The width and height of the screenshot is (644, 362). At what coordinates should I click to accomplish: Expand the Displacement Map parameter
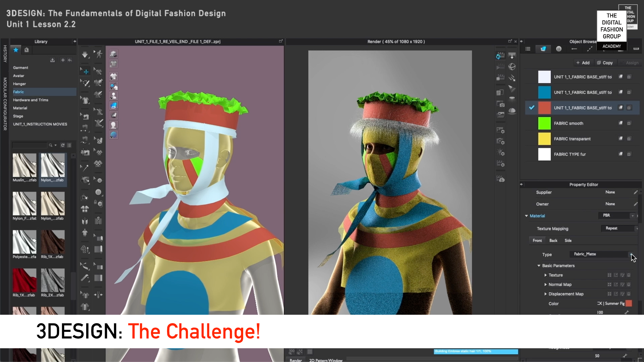click(545, 294)
